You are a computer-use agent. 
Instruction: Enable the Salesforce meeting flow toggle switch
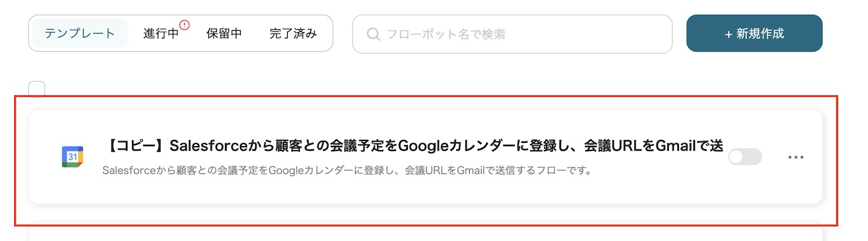click(744, 157)
